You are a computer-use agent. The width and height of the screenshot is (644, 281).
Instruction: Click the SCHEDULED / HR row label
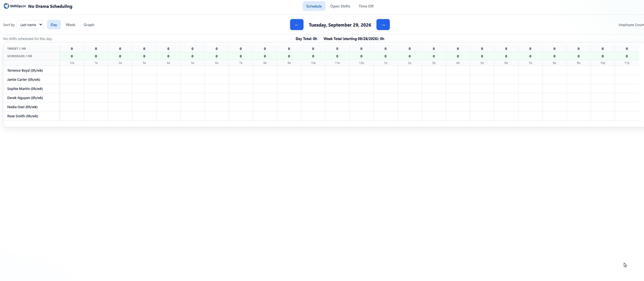[x=19, y=56]
